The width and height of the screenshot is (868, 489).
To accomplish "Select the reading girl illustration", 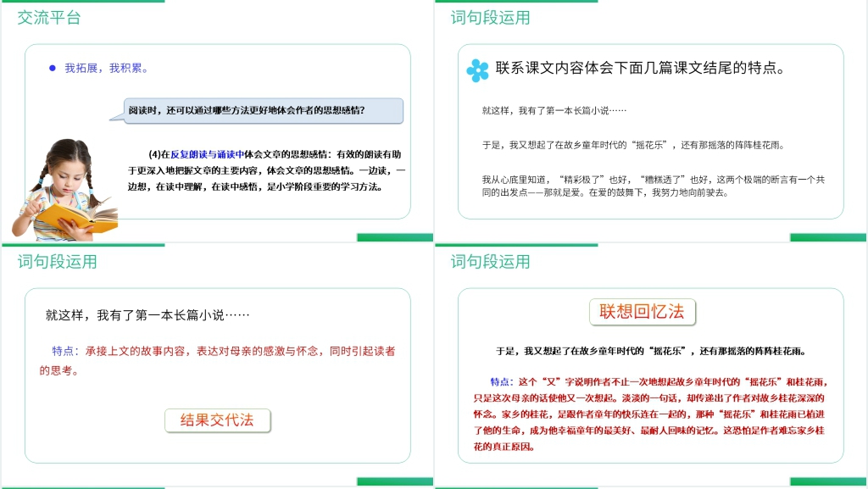I will point(61,186).
